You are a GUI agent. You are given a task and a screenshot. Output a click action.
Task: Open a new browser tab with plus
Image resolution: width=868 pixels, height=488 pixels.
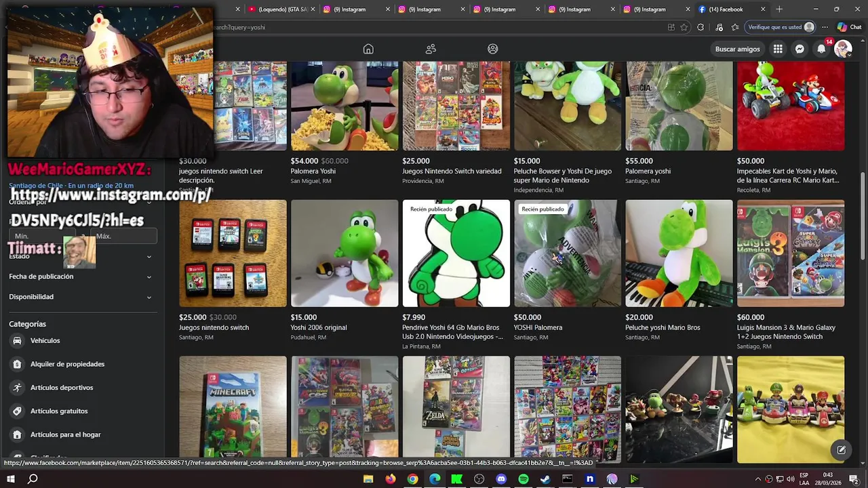[x=779, y=9]
